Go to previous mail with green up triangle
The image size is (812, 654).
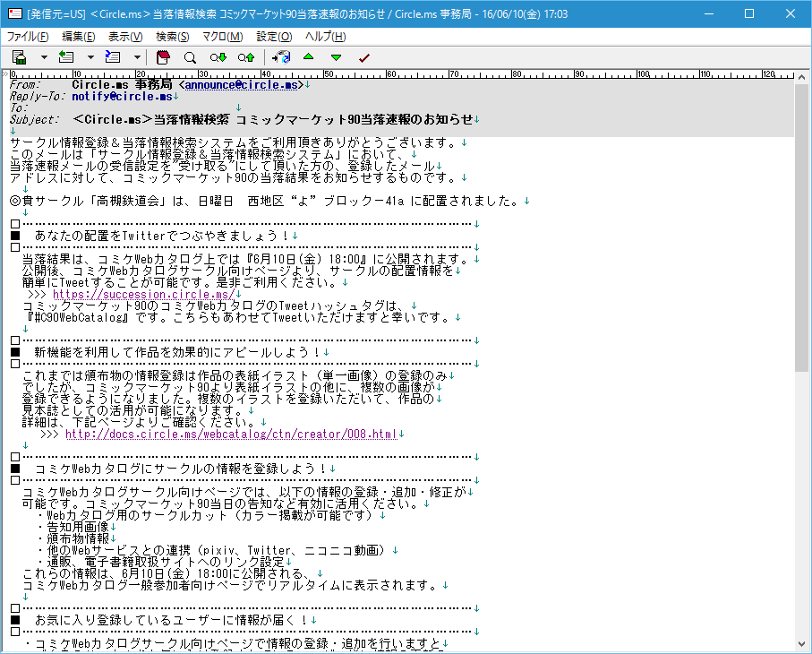pyautogui.click(x=309, y=57)
